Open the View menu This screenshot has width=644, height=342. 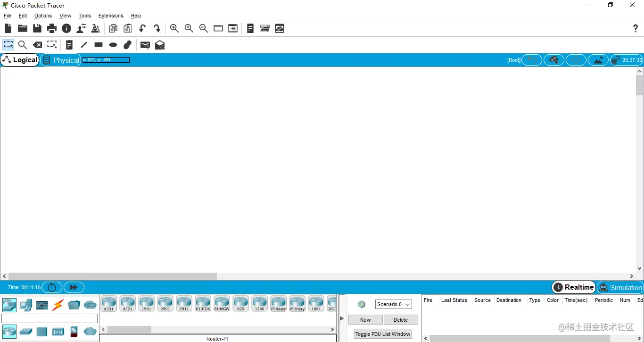point(65,16)
